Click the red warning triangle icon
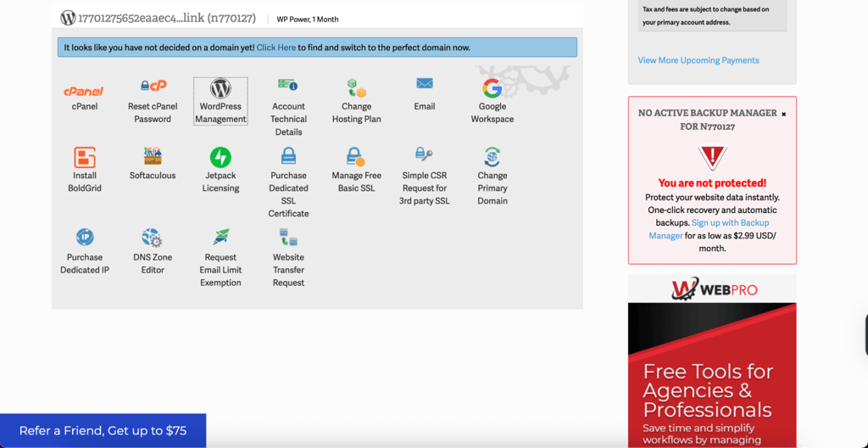Image resolution: width=868 pixels, height=448 pixels. 712,158
